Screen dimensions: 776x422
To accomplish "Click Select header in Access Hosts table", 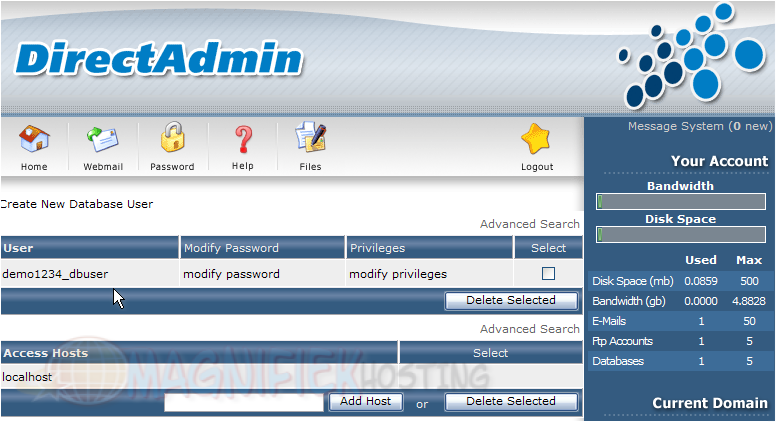I will tap(490, 353).
